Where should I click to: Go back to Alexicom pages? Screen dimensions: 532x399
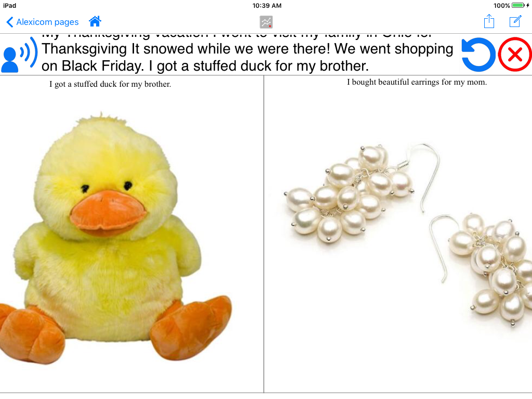point(43,22)
